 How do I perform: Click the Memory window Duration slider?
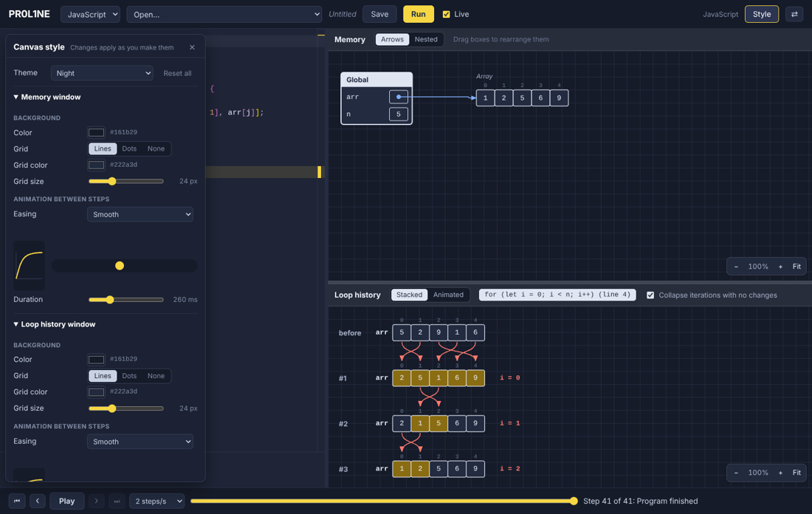tap(125, 300)
